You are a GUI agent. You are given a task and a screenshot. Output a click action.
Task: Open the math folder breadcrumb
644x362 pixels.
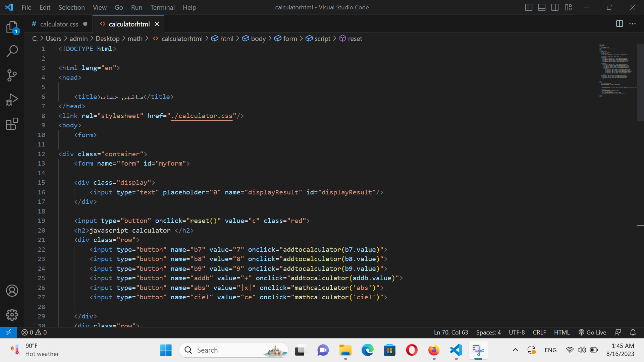click(x=135, y=39)
